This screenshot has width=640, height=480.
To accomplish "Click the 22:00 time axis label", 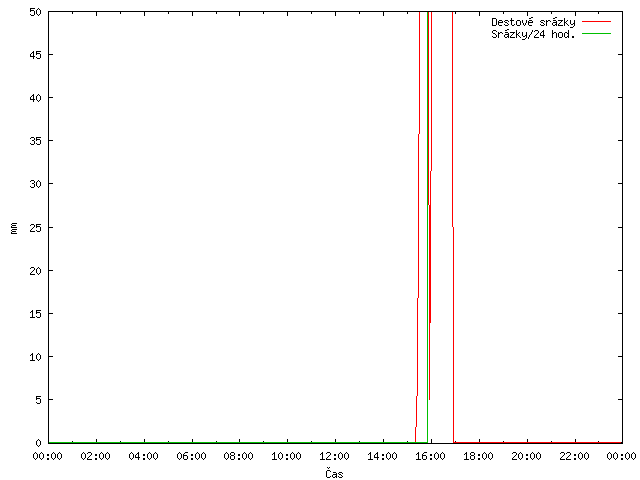I will (574, 456).
